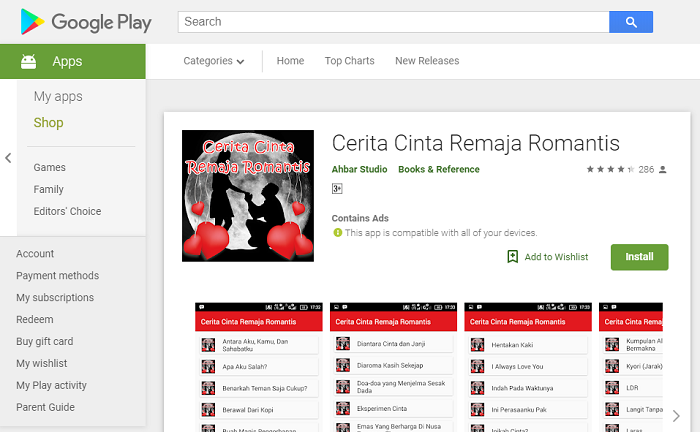Image resolution: width=700 pixels, height=432 pixels.
Task: Open My Play activity
Action: (x=51, y=385)
